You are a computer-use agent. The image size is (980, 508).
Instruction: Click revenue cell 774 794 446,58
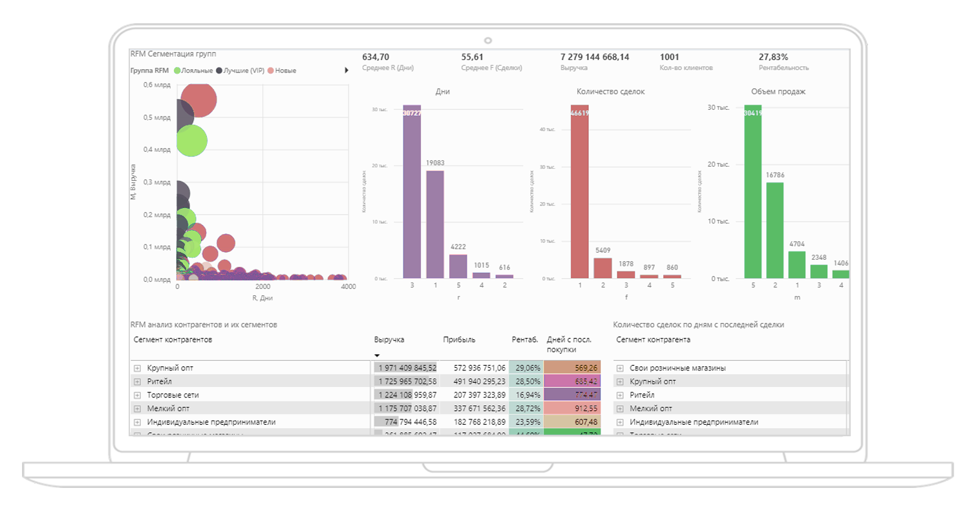(x=405, y=422)
